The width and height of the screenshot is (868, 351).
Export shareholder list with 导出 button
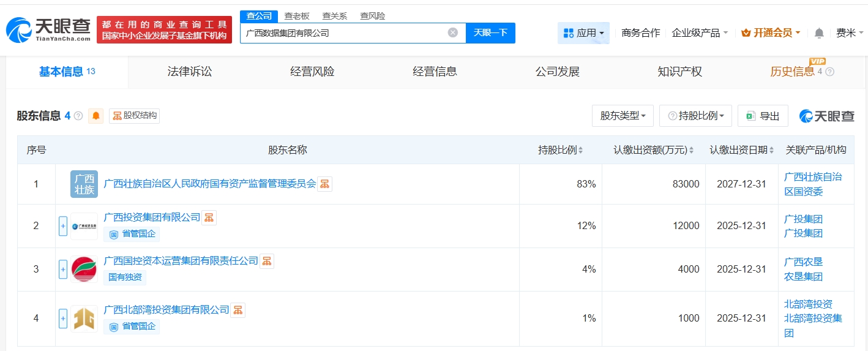point(763,116)
